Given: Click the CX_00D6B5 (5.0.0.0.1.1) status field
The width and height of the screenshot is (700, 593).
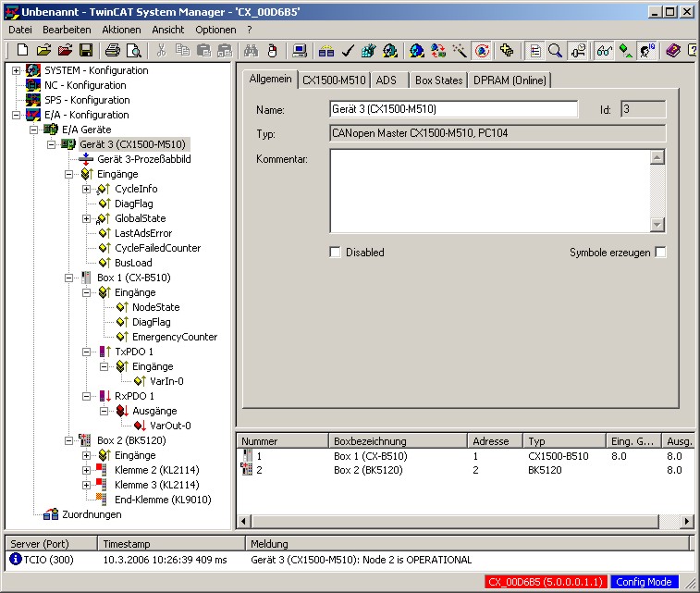Looking at the screenshot, I should (546, 582).
